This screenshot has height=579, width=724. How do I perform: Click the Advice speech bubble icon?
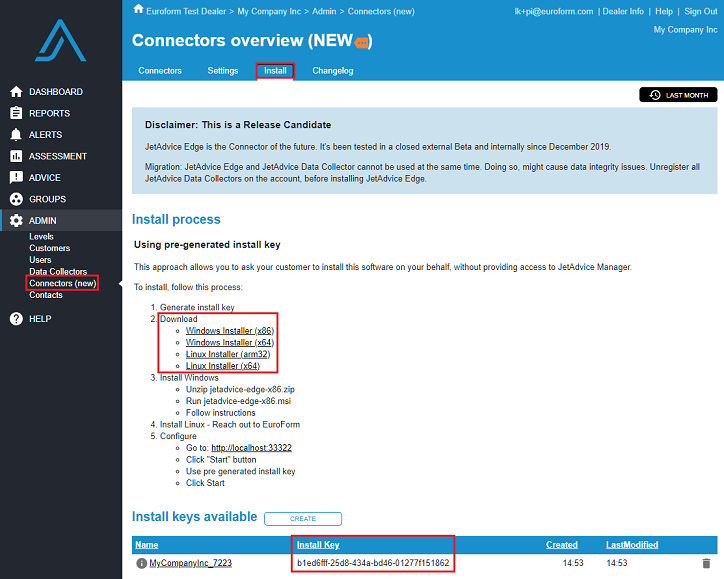tap(16, 178)
